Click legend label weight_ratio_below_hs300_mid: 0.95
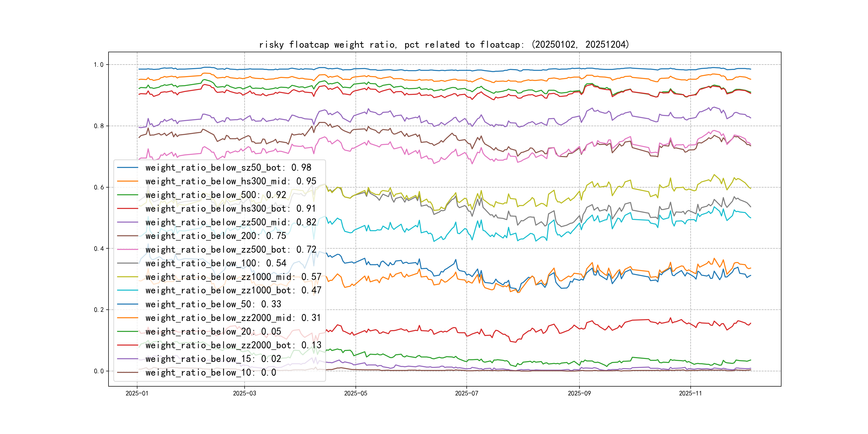Image resolution: width=868 pixels, height=434 pixels. (231, 181)
